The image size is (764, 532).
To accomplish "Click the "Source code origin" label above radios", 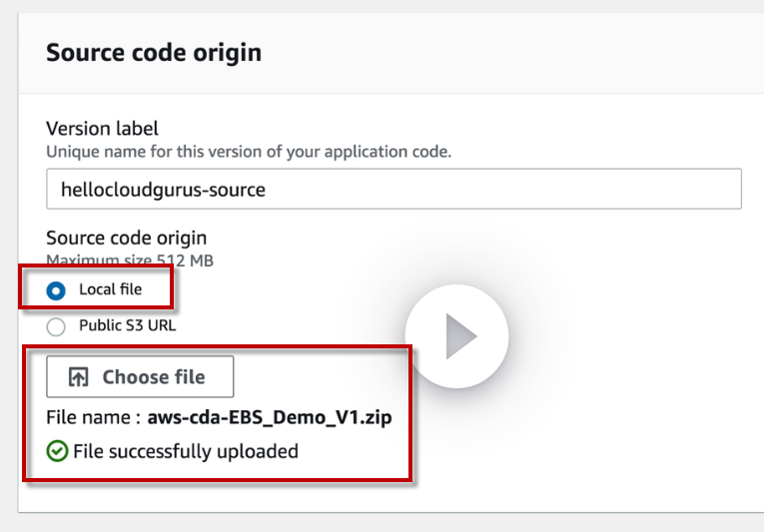I will pyautogui.click(x=126, y=239).
